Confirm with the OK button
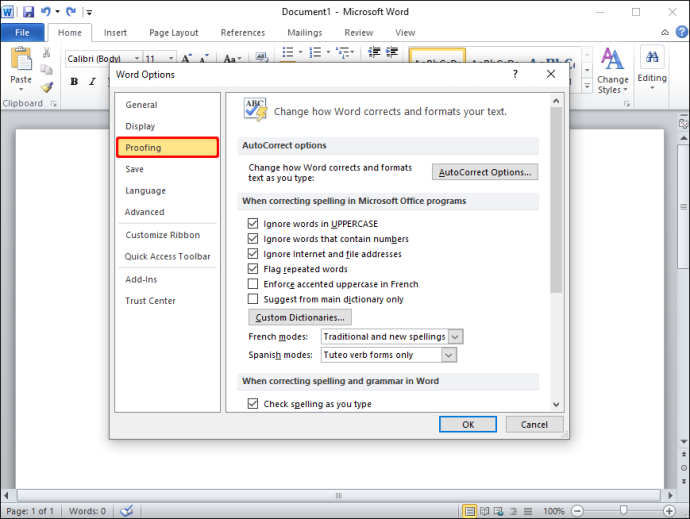This screenshot has width=690, height=519. pos(468,424)
